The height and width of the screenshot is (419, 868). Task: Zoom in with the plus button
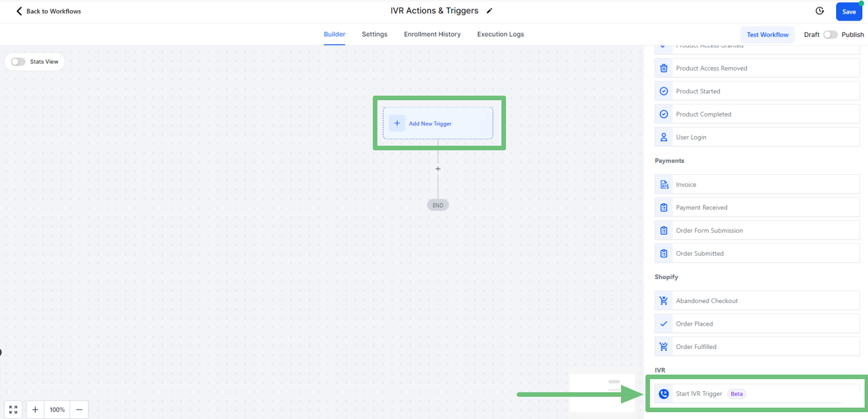pyautogui.click(x=35, y=409)
